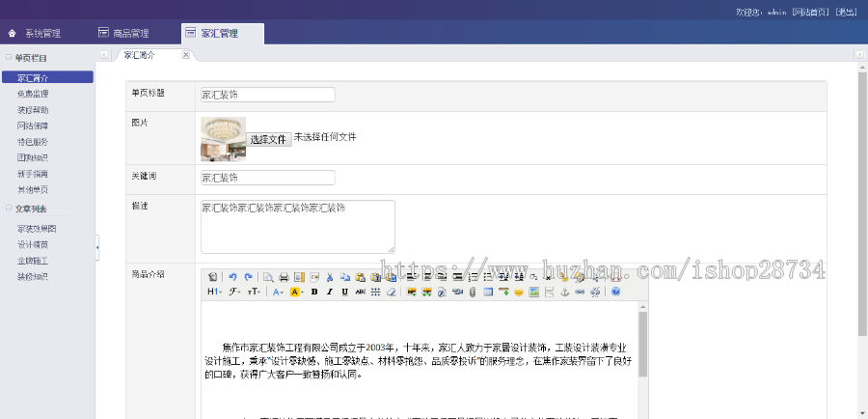The image size is (868, 419).
Task: Insert a table in the editor
Action: pos(488,293)
